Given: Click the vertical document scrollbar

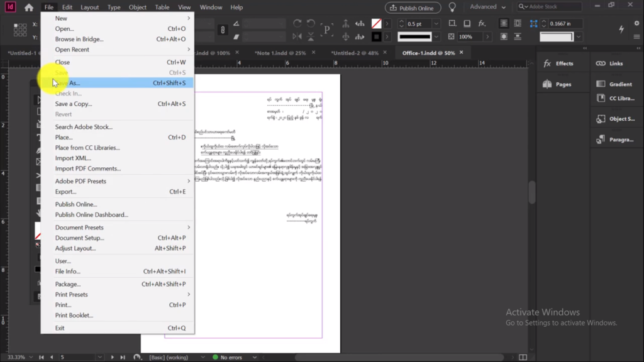Looking at the screenshot, I should [532, 192].
